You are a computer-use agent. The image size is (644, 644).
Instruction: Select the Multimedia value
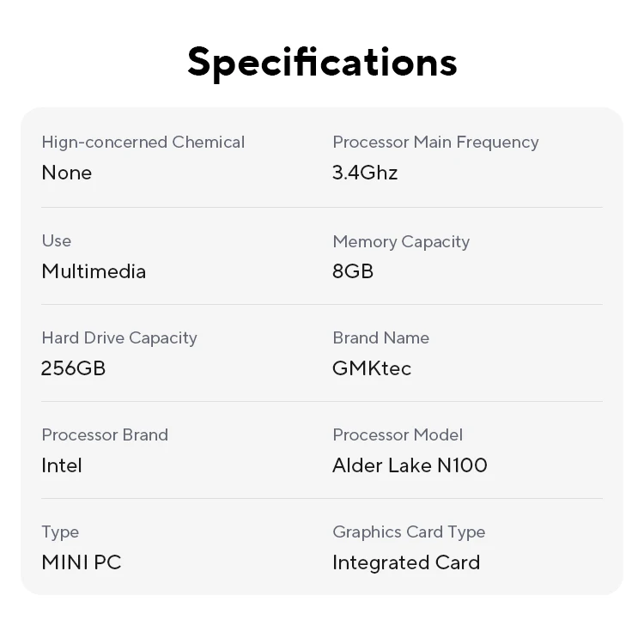[x=94, y=271]
